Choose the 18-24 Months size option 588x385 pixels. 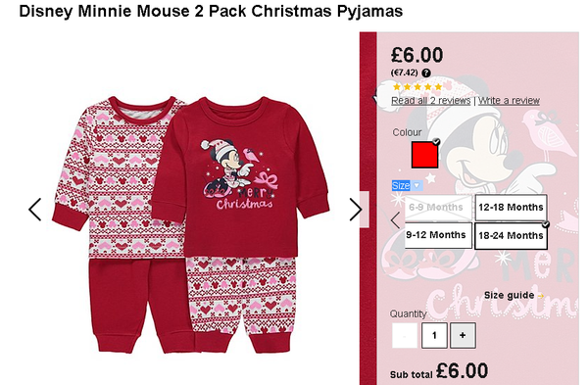pyautogui.click(x=511, y=236)
